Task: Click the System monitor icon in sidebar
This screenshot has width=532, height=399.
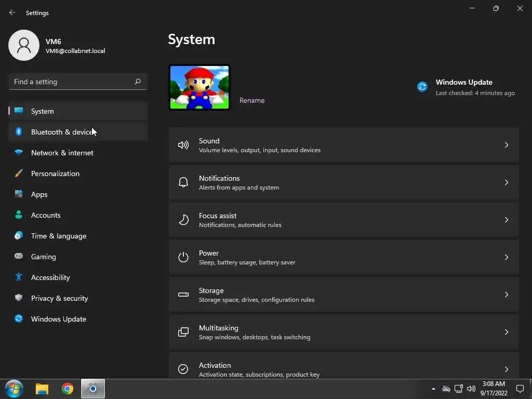Action: point(19,111)
